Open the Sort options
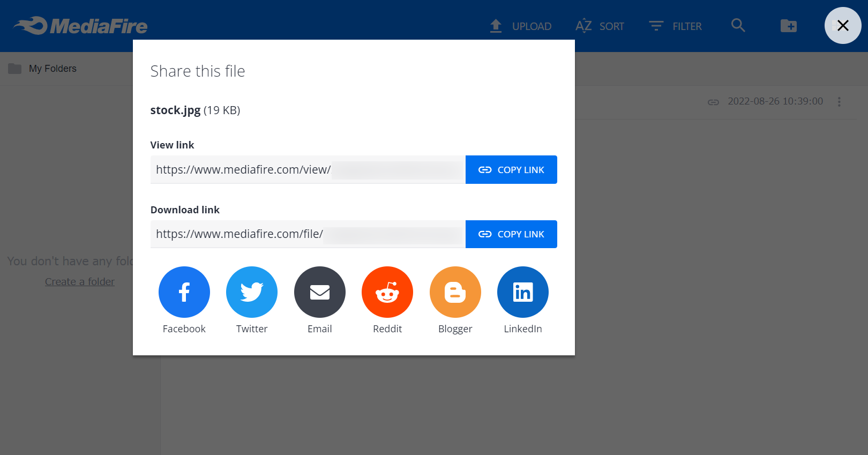The width and height of the screenshot is (868, 455). [600, 26]
